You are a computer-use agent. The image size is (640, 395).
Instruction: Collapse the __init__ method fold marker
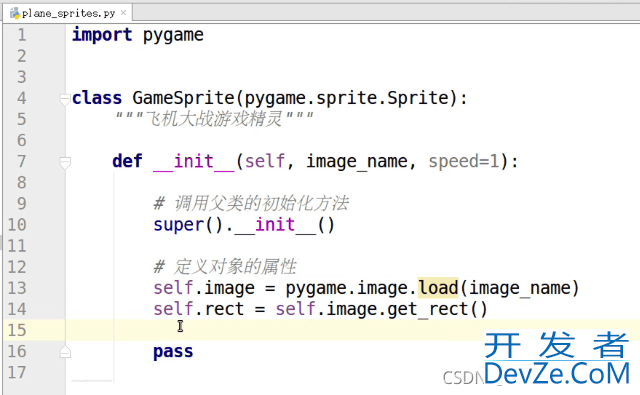pyautogui.click(x=65, y=162)
